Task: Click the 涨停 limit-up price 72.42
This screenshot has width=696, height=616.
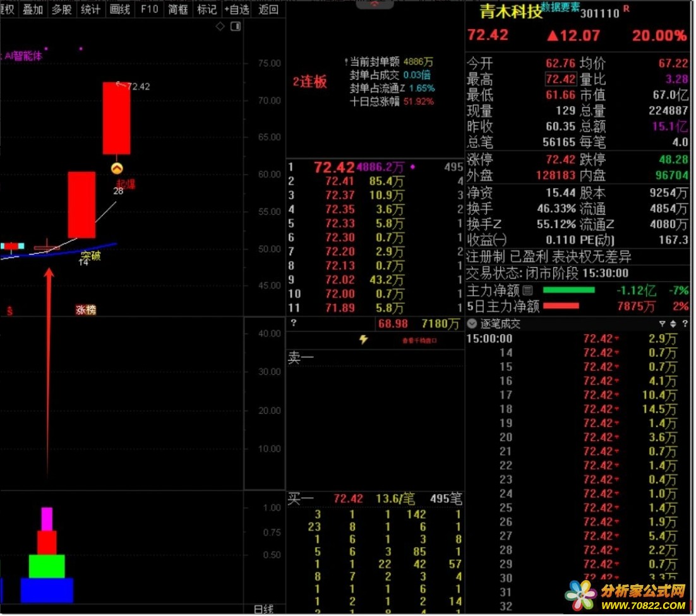Action: click(x=561, y=159)
